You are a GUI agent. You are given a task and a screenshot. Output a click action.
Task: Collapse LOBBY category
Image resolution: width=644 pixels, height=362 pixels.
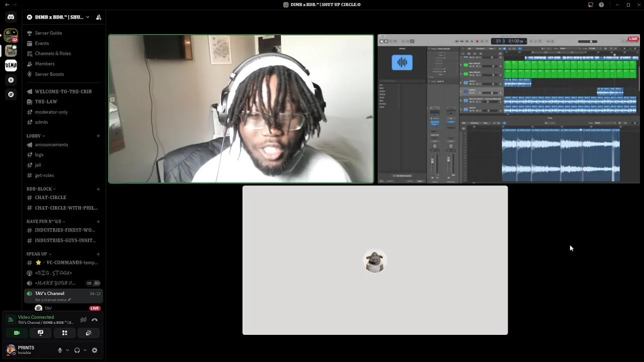click(35, 136)
